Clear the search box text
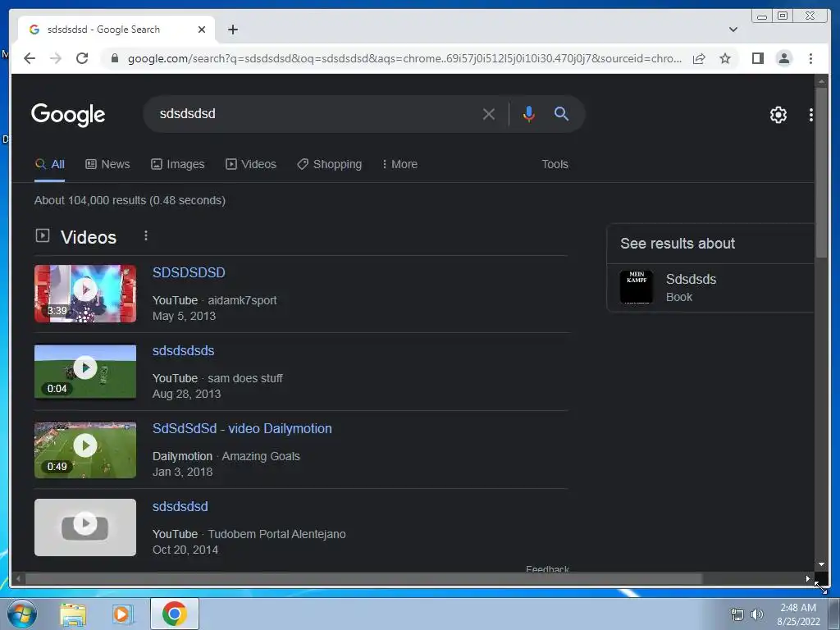The width and height of the screenshot is (840, 630). (488, 114)
